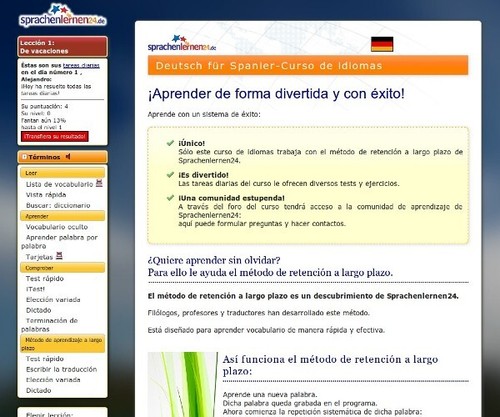The width and height of the screenshot is (500, 417).
Task: Click the Deutsch für Spanier-Curso de idiomas banner
Action: coord(308,65)
